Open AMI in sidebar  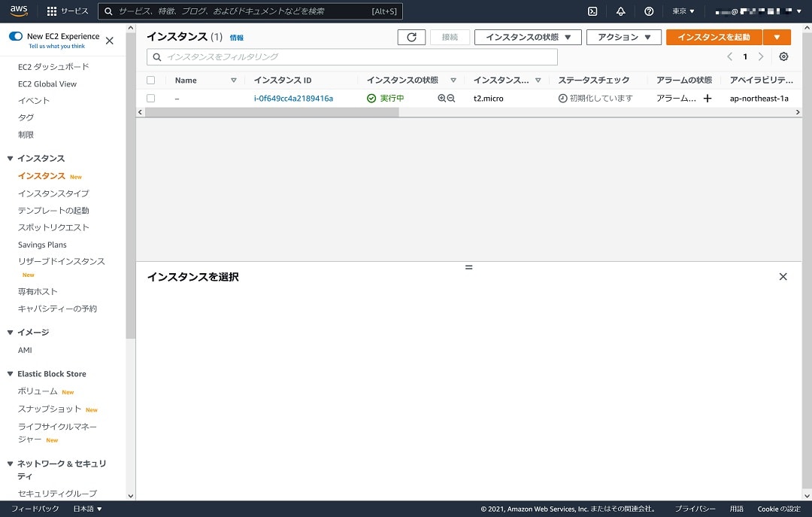coord(25,350)
